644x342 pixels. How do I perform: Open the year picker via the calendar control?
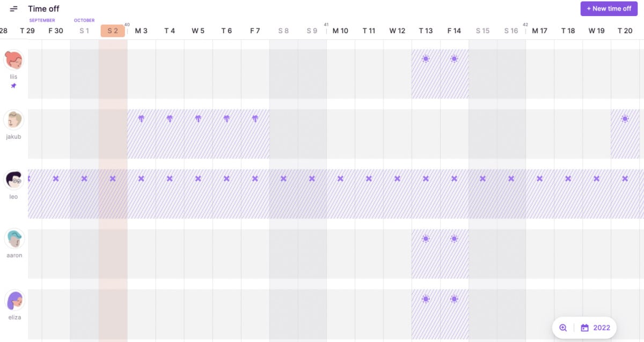pyautogui.click(x=584, y=328)
